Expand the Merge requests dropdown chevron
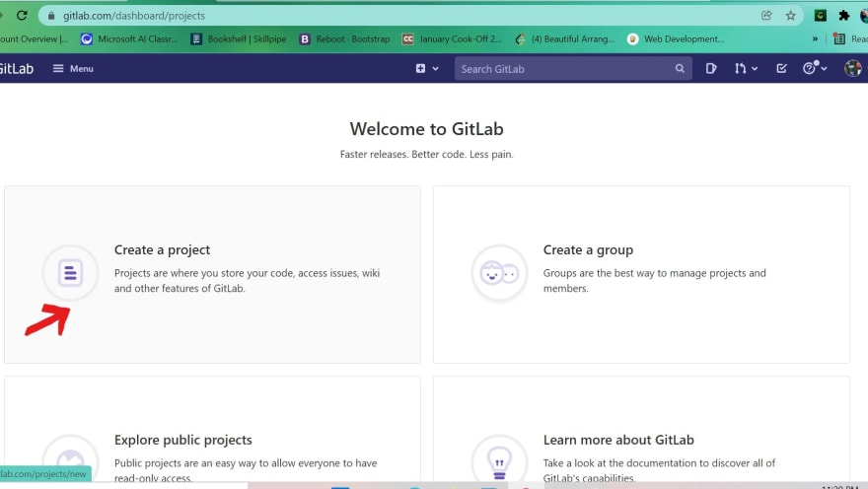This screenshot has height=489, width=868. click(x=755, y=69)
